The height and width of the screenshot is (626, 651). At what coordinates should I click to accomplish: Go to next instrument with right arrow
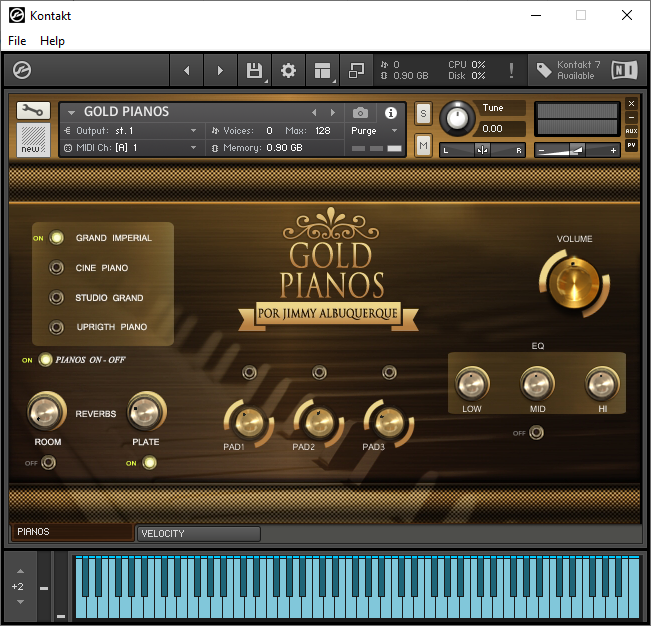click(x=220, y=71)
